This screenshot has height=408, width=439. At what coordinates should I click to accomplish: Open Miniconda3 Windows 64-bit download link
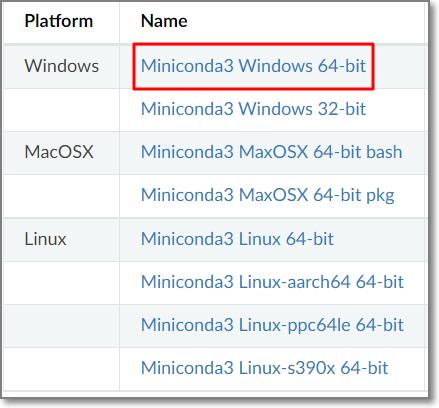tap(253, 66)
